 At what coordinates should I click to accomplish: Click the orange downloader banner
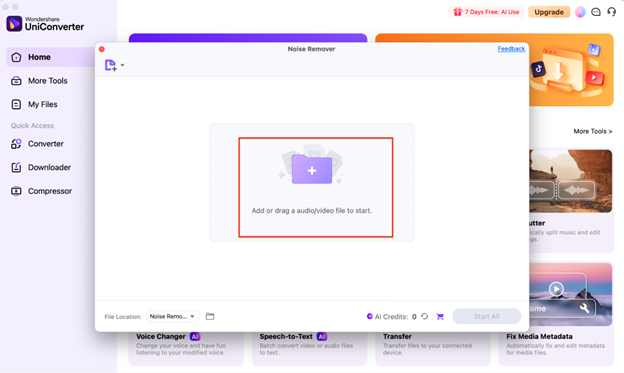(x=571, y=70)
